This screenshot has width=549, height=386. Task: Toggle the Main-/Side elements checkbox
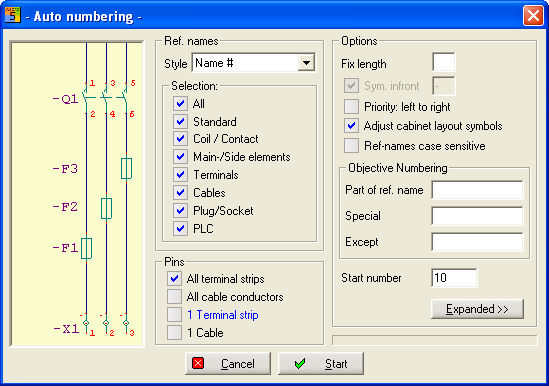pyautogui.click(x=180, y=157)
